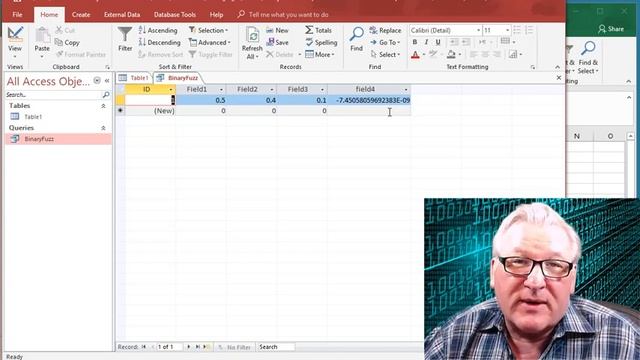
Task: Create a New record
Action: pos(277,30)
